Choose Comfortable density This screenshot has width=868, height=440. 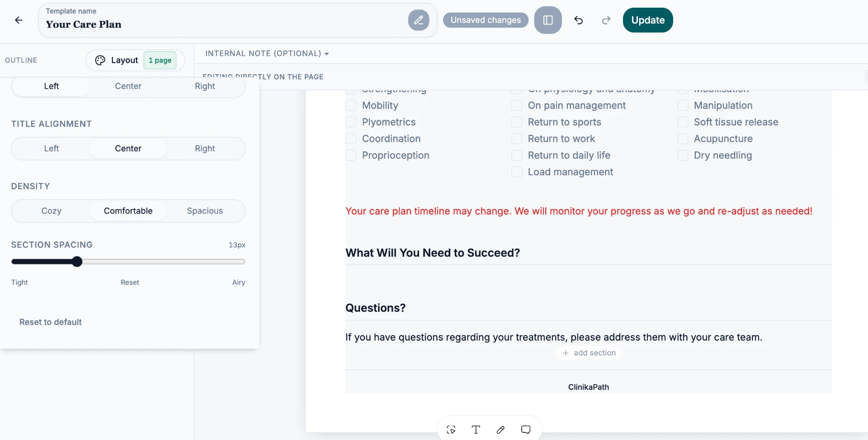click(128, 211)
